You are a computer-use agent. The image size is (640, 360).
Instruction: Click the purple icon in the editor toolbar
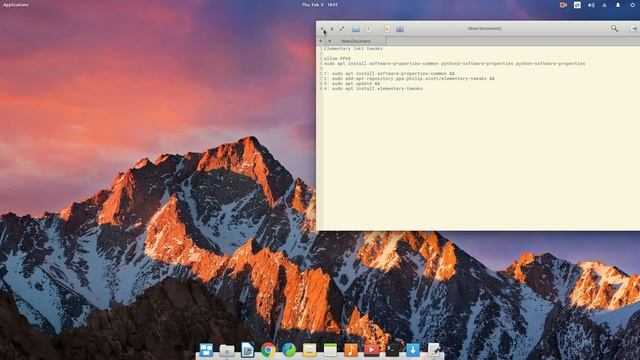400,29
